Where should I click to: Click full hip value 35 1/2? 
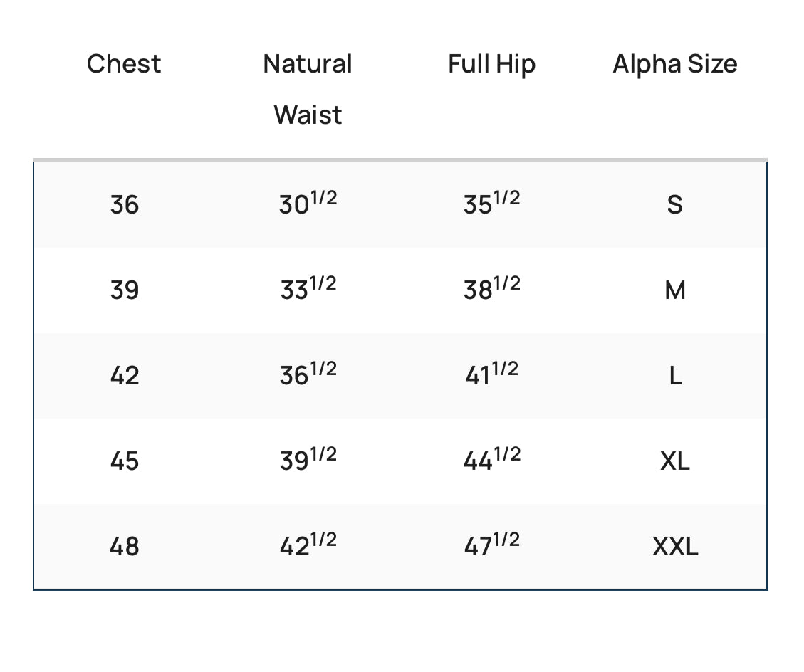[491, 204]
